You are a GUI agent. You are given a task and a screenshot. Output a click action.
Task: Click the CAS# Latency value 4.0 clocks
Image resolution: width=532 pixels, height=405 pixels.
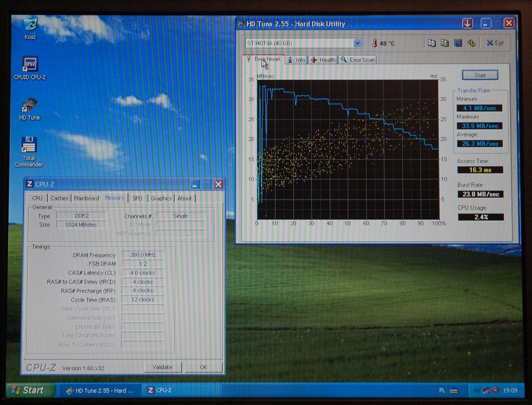(x=143, y=272)
